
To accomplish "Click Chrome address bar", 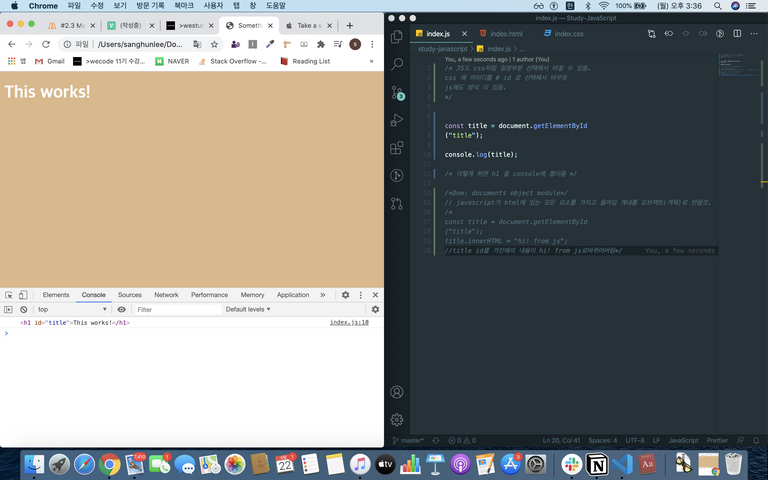I will (140, 44).
